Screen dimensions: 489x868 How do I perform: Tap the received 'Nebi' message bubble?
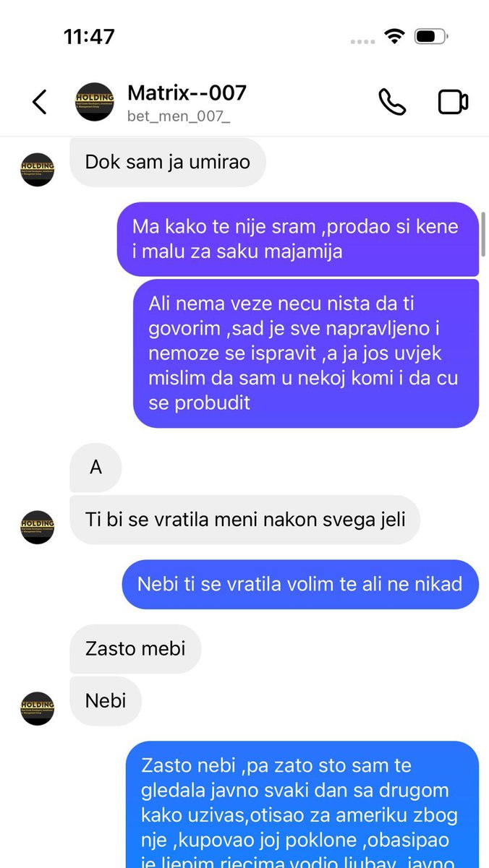pyautogui.click(x=106, y=701)
